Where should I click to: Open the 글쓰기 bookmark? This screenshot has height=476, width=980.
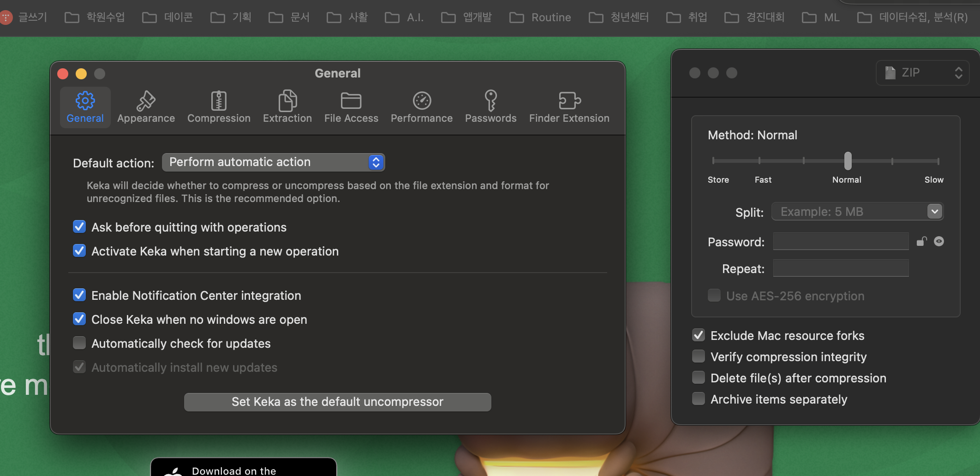(x=24, y=18)
